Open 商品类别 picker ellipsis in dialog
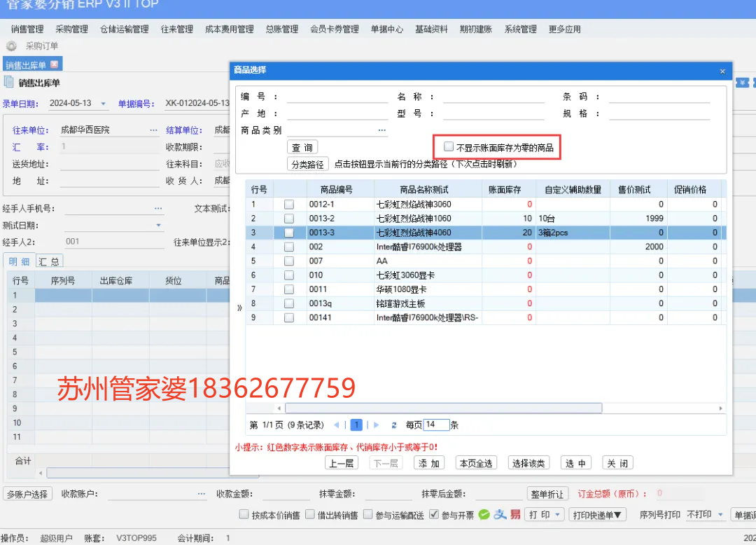Viewport: 756px width, 545px height. click(x=382, y=130)
